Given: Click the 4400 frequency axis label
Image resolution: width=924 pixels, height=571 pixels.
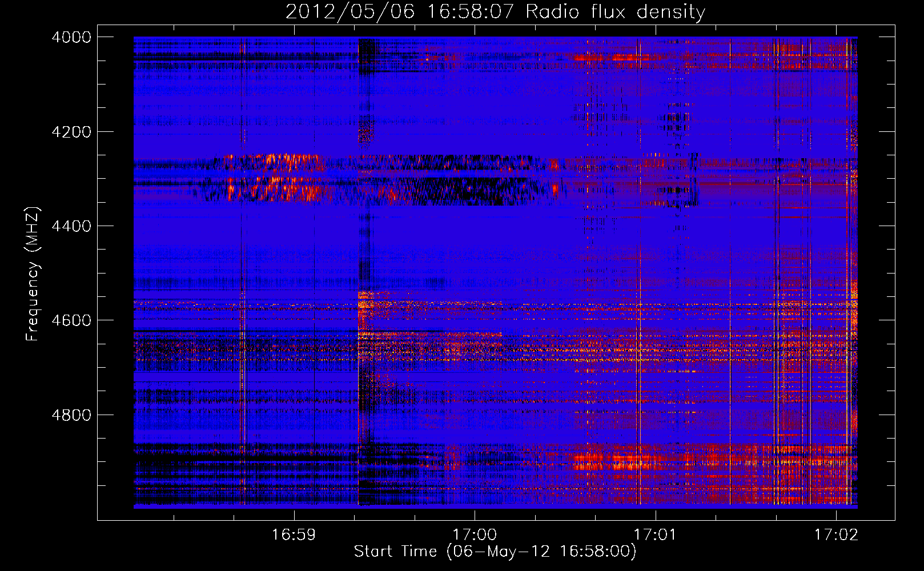Looking at the screenshot, I should [x=71, y=226].
